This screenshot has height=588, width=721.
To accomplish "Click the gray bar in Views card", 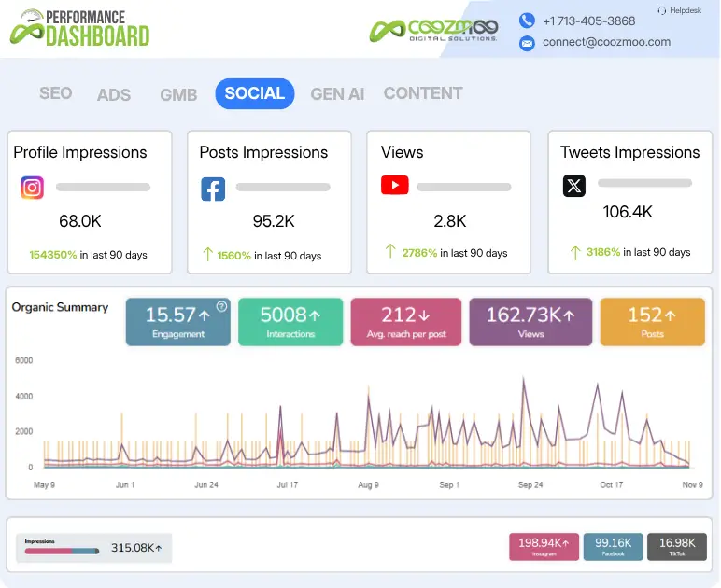I will (464, 187).
